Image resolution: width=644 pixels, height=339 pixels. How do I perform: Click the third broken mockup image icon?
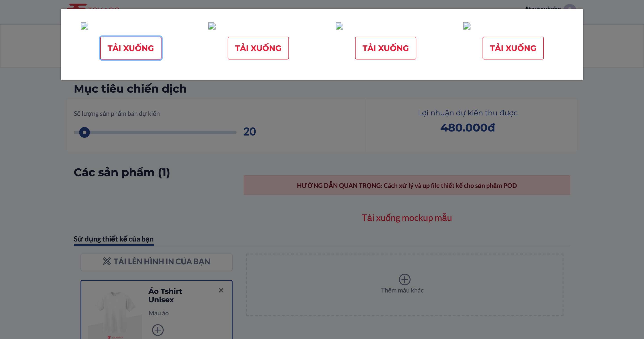pos(339,26)
